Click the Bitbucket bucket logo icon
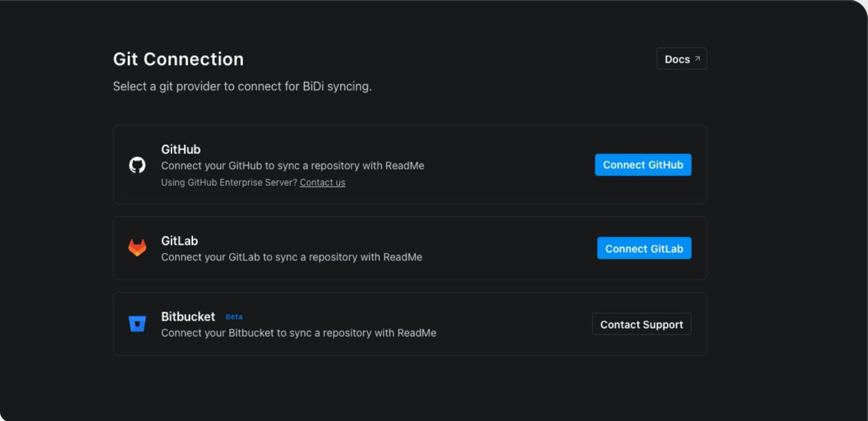The width and height of the screenshot is (868, 421). point(137,324)
